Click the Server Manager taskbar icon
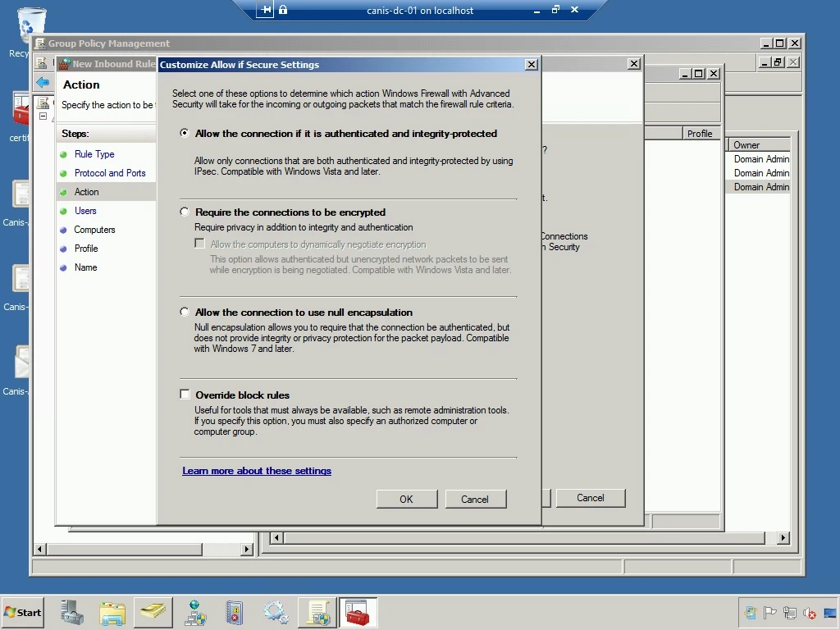Screen dimensions: 840x630 [72, 613]
